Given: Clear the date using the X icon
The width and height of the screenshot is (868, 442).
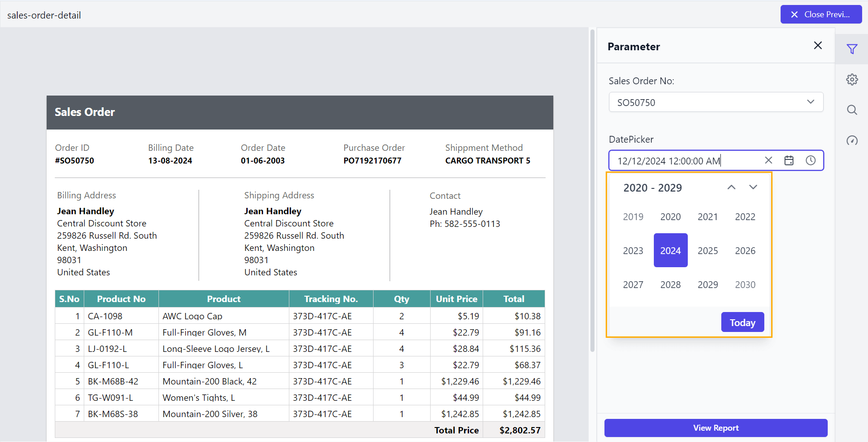Looking at the screenshot, I should 768,160.
